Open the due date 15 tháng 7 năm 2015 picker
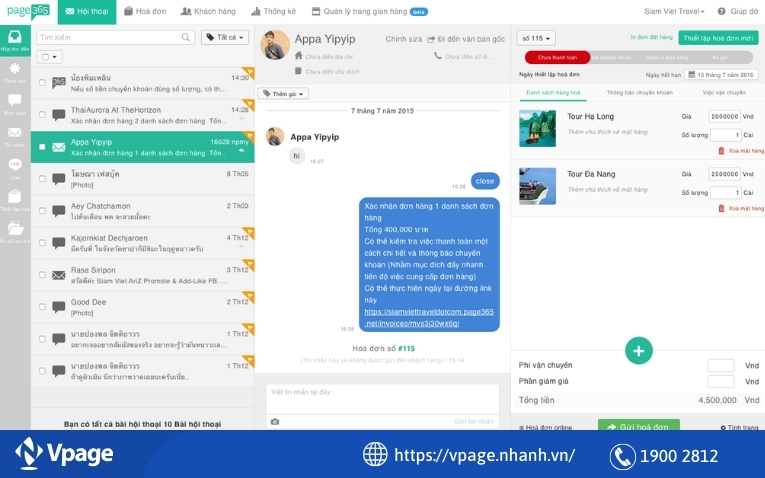The width and height of the screenshot is (765, 478). tap(721, 75)
